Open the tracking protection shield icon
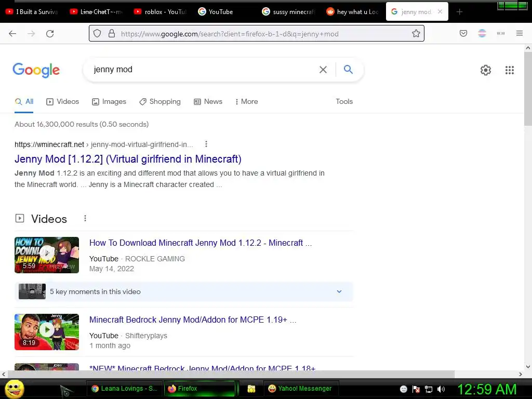The image size is (532, 399). click(97, 34)
